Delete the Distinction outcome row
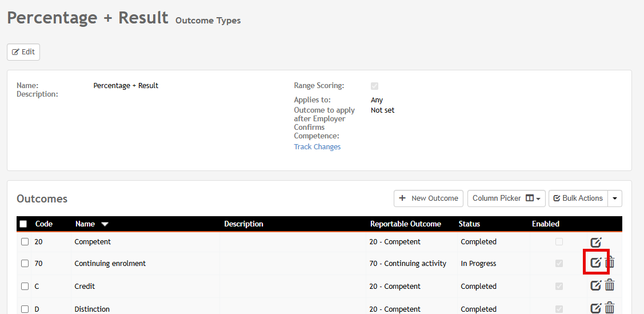 610,308
